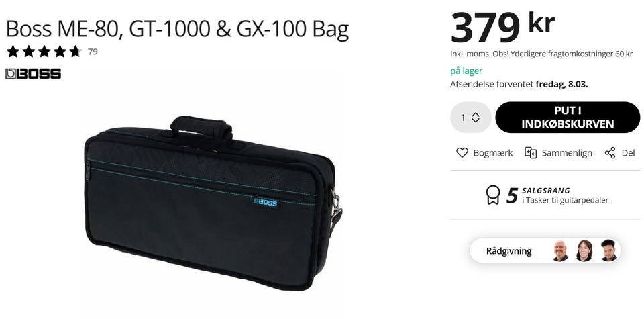The image size is (644, 319).
Task: Click the på lager stock status
Action: (466, 71)
